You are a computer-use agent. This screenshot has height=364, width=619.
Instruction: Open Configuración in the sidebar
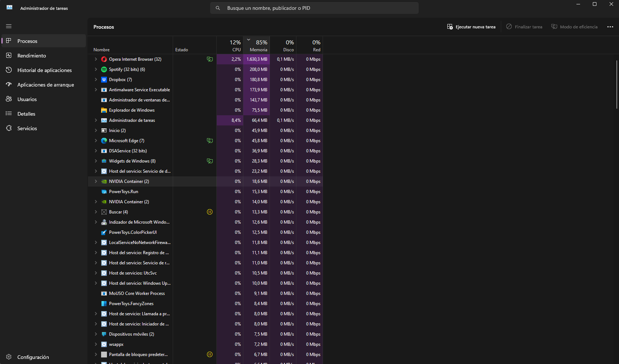[x=44, y=357]
